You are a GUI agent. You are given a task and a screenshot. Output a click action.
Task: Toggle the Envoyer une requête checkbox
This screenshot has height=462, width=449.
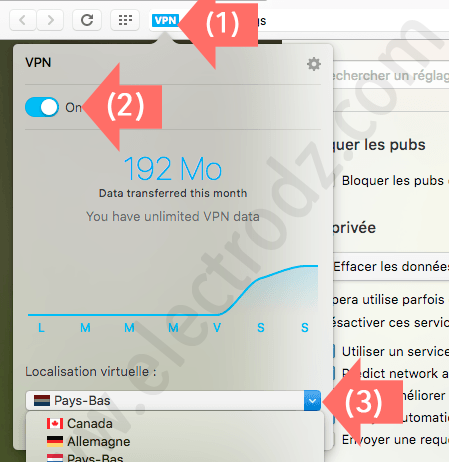click(332, 439)
